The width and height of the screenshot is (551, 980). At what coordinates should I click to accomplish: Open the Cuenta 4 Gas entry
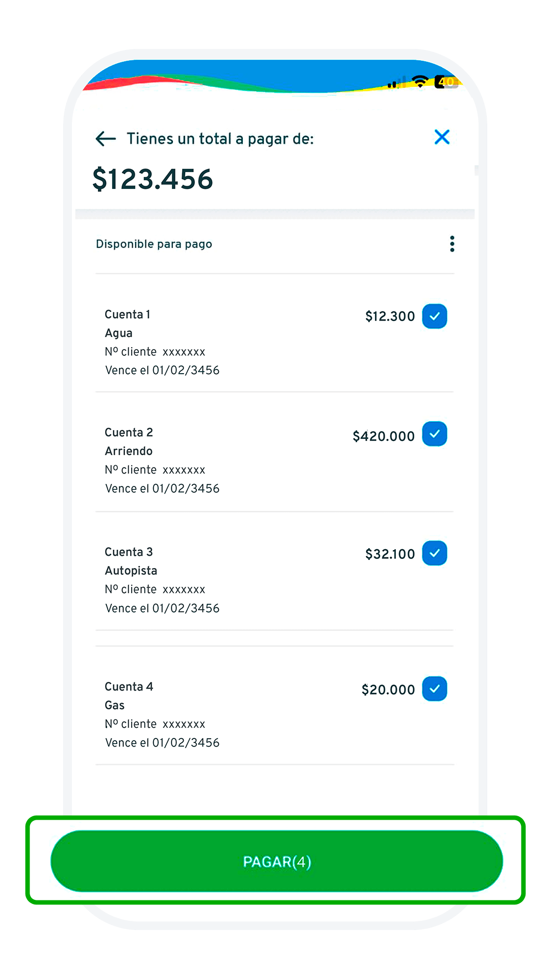coord(204,714)
